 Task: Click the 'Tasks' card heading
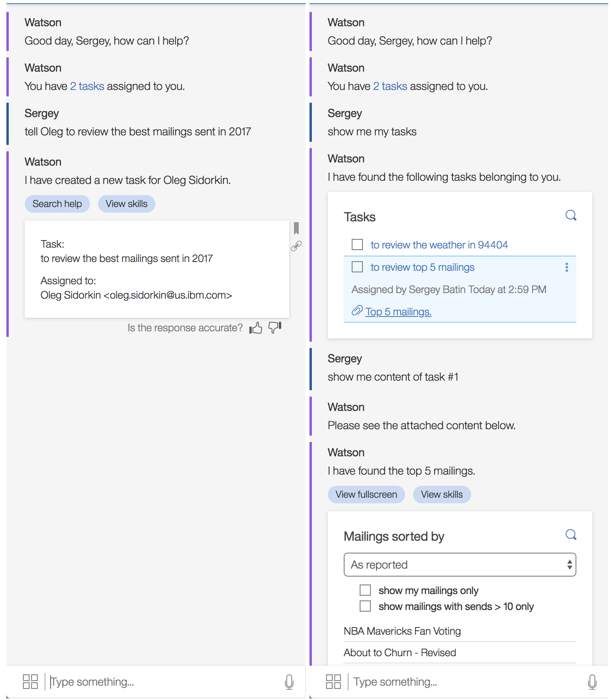[x=360, y=217]
